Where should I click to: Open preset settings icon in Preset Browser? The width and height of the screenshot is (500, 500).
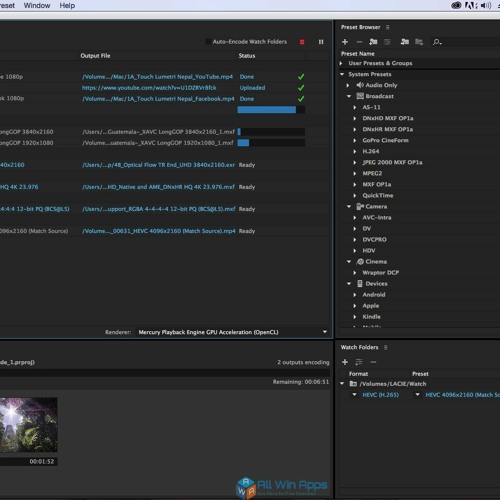pos(387,42)
